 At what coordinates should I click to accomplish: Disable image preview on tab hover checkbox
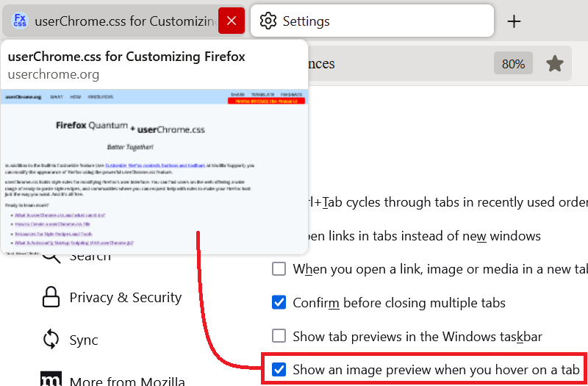pyautogui.click(x=279, y=369)
